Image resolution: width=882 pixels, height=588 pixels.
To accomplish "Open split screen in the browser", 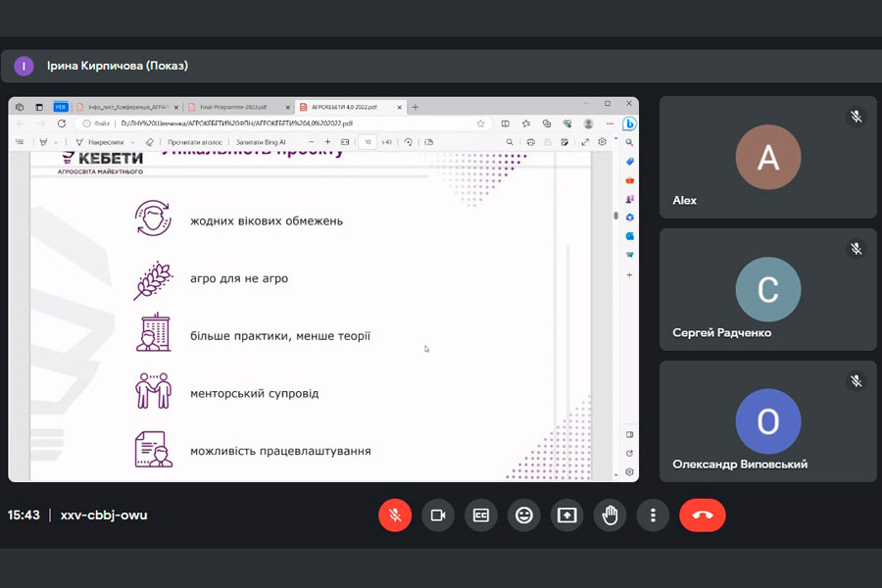I will tap(505, 123).
